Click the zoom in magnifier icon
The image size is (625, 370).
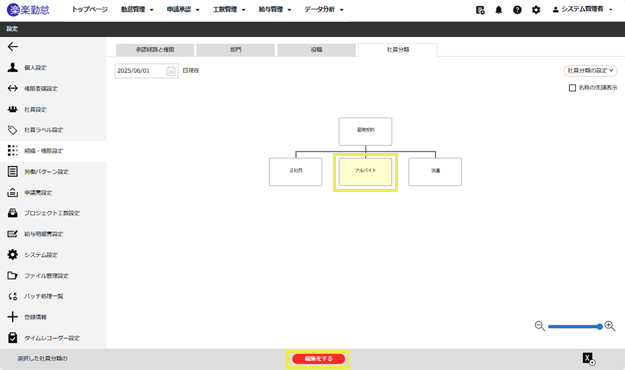click(x=610, y=326)
